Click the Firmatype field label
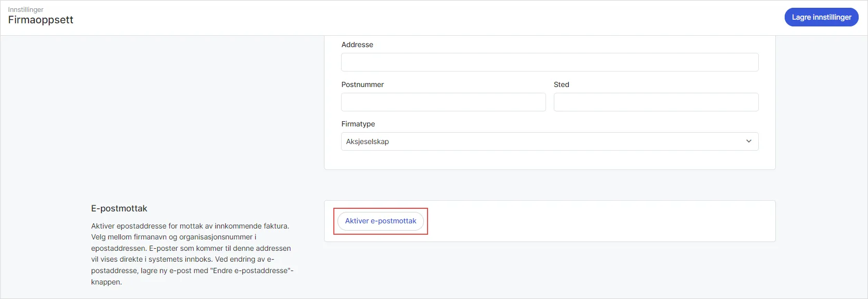 pos(358,124)
